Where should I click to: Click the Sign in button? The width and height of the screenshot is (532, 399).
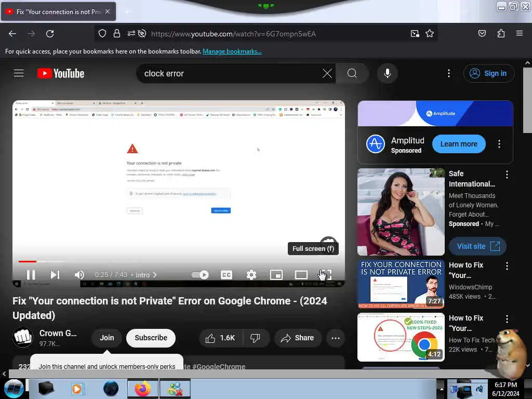(x=488, y=73)
